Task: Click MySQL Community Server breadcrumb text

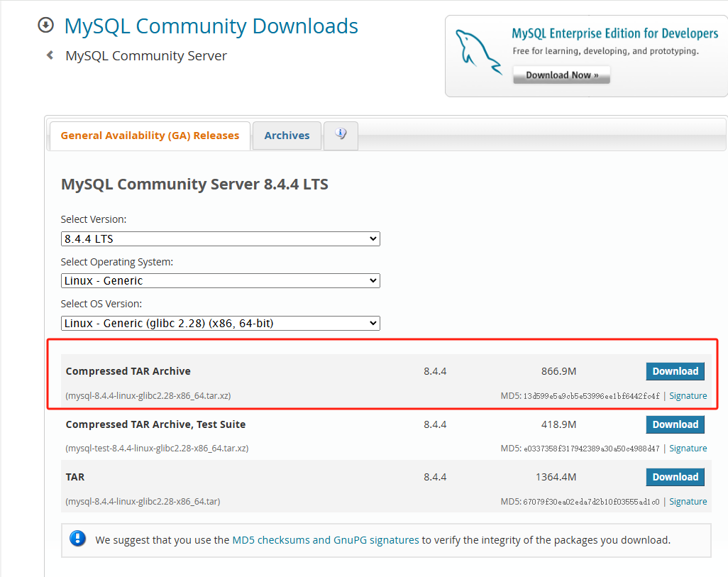Action: [x=146, y=56]
